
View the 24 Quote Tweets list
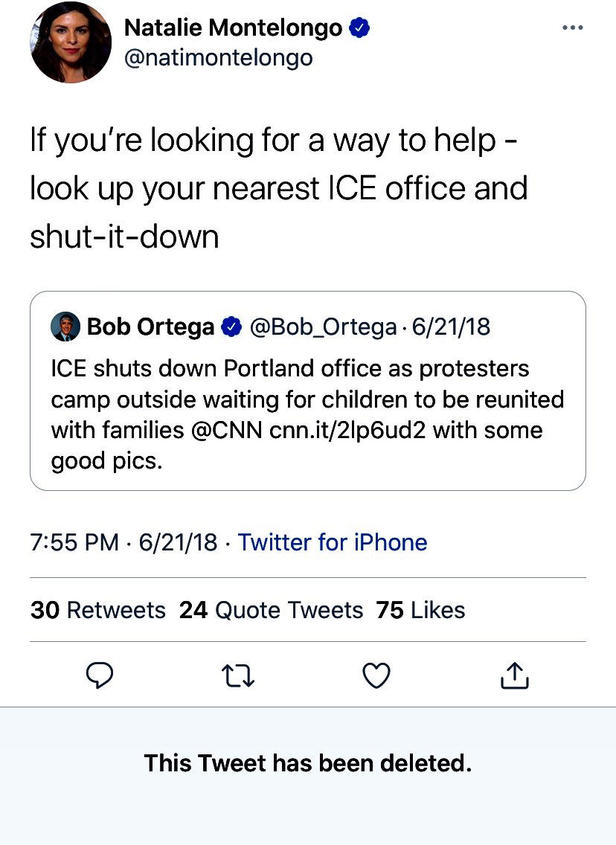[x=271, y=610]
